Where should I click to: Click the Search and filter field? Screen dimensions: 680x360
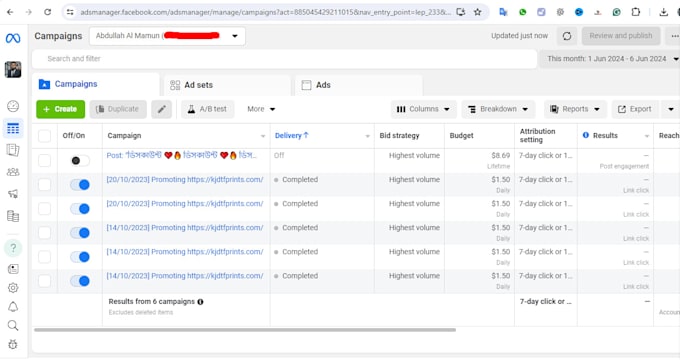point(284,59)
